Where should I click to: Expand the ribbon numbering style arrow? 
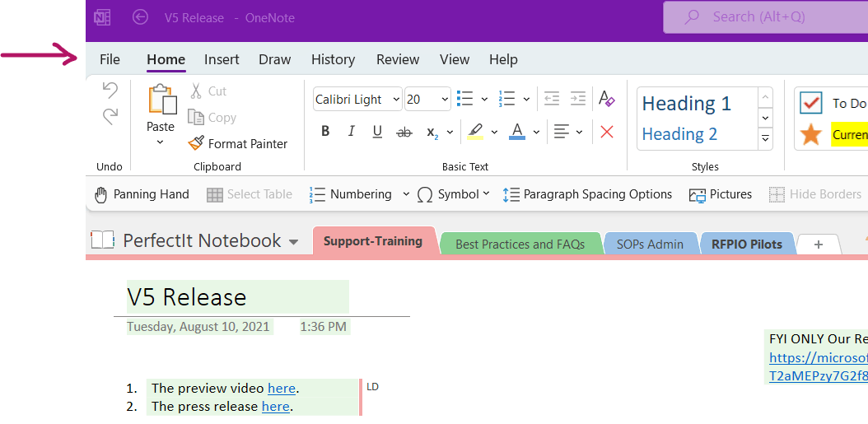[x=526, y=100]
